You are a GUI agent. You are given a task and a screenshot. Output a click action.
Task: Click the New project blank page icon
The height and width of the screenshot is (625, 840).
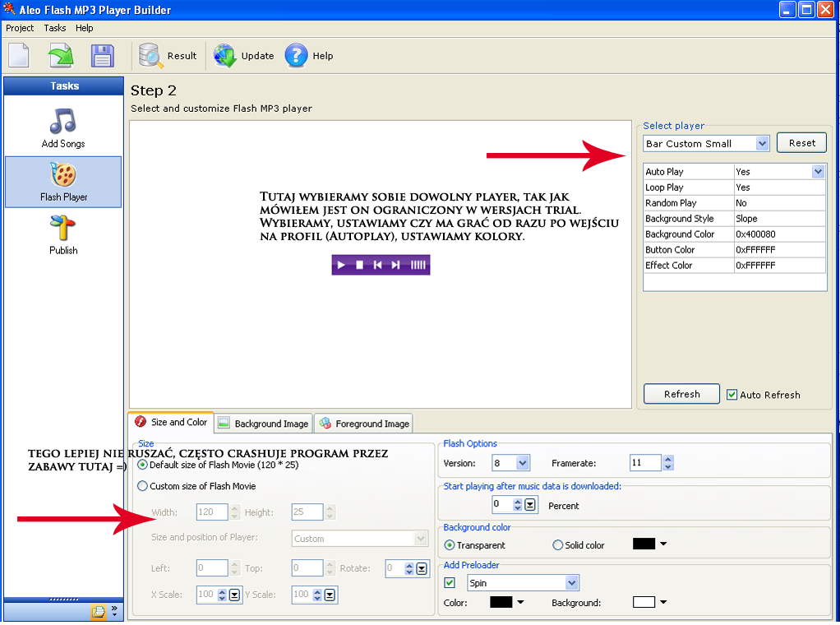(19, 55)
